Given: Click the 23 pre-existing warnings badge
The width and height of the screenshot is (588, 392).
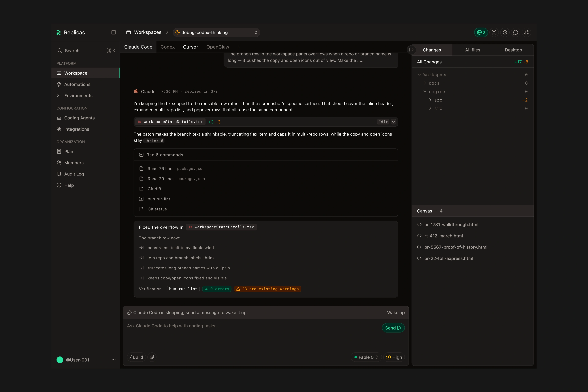Looking at the screenshot, I should [268, 289].
